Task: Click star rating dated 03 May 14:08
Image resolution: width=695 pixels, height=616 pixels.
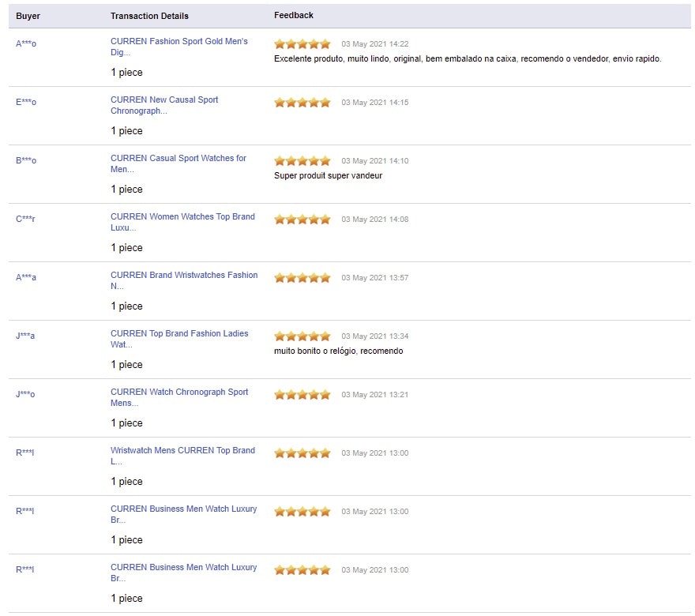Action: point(302,220)
